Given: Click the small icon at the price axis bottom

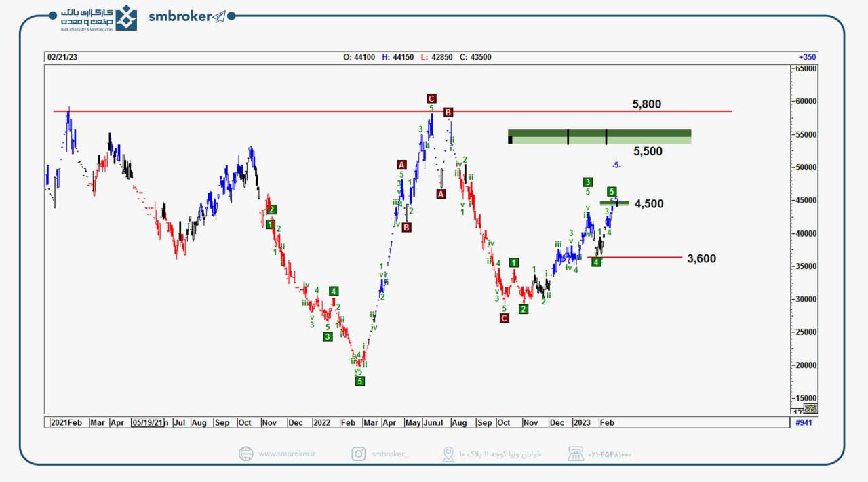Looking at the screenshot, I should [810, 408].
